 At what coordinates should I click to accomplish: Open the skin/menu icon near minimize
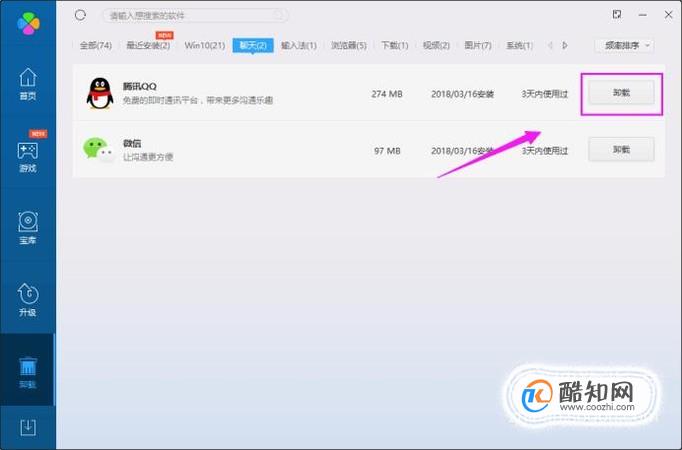tap(617, 15)
